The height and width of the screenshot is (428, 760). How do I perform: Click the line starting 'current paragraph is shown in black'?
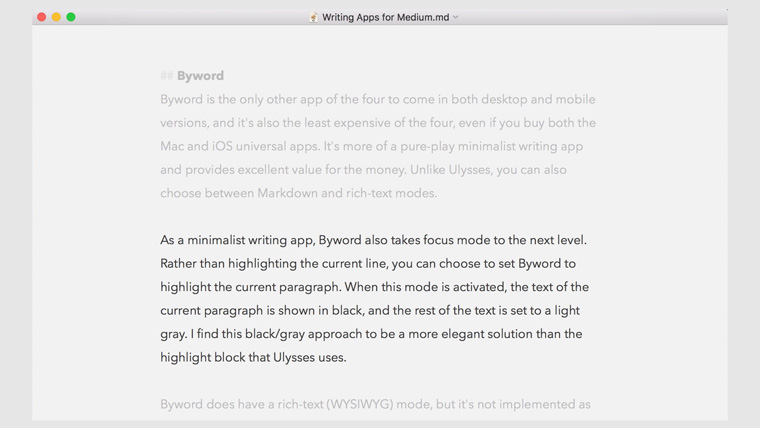[370, 311]
